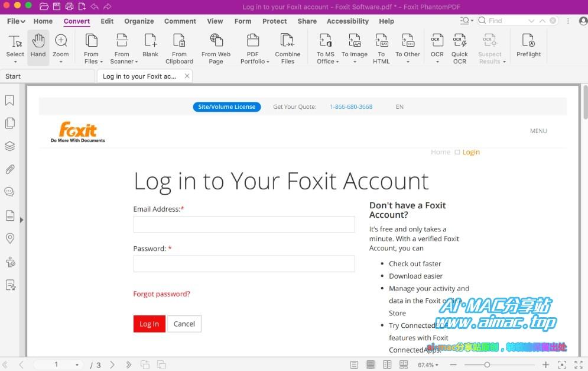The image size is (588, 371).
Task: Expand To MS Office dropdown arrow
Action: tap(337, 62)
